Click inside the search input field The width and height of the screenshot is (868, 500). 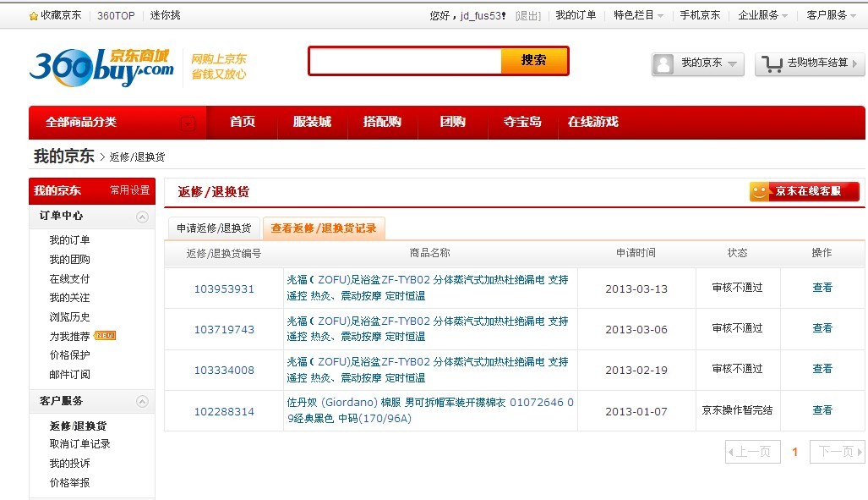[406, 62]
